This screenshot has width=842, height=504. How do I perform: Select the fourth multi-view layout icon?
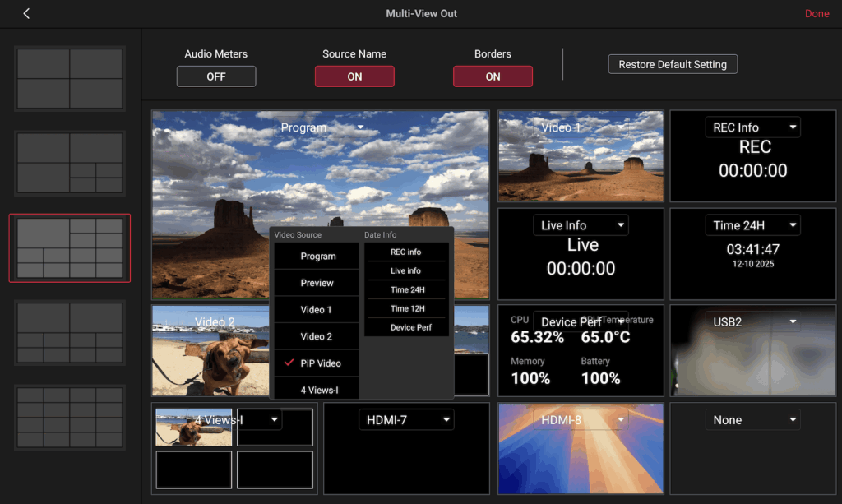click(x=70, y=332)
